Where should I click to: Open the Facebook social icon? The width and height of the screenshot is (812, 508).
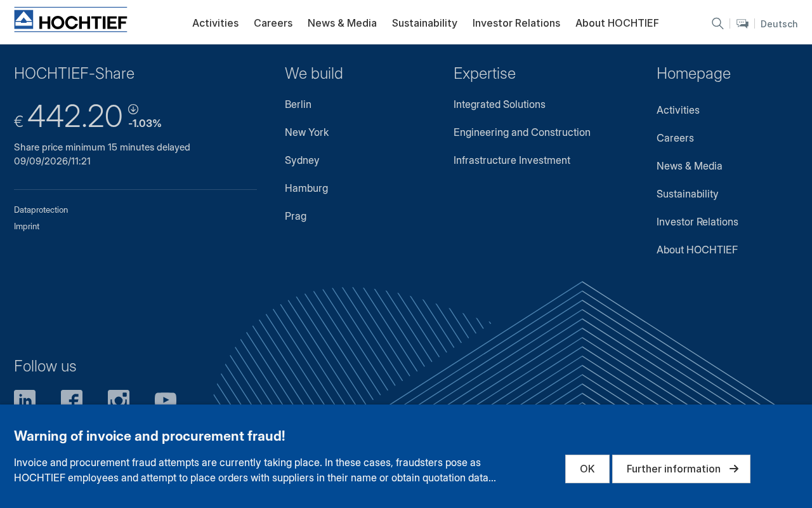pyautogui.click(x=72, y=398)
